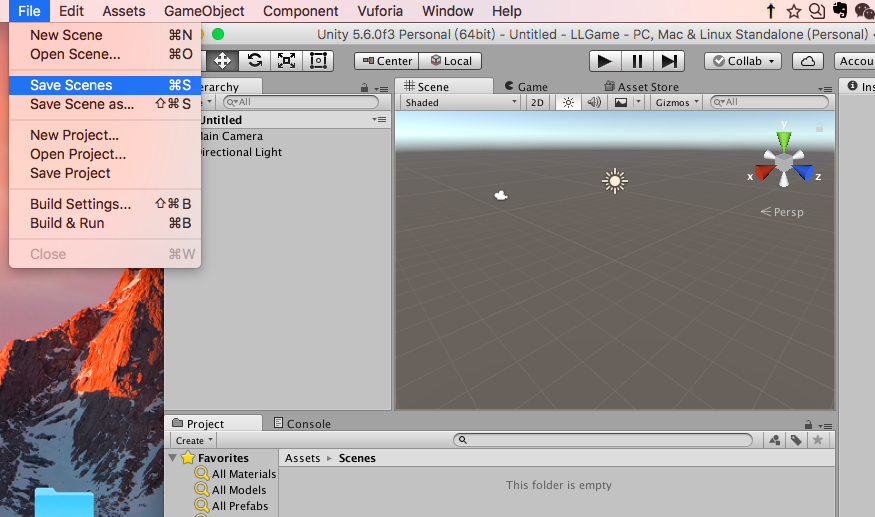The height and width of the screenshot is (517, 875).
Task: Open the Account dropdown
Action: click(854, 61)
